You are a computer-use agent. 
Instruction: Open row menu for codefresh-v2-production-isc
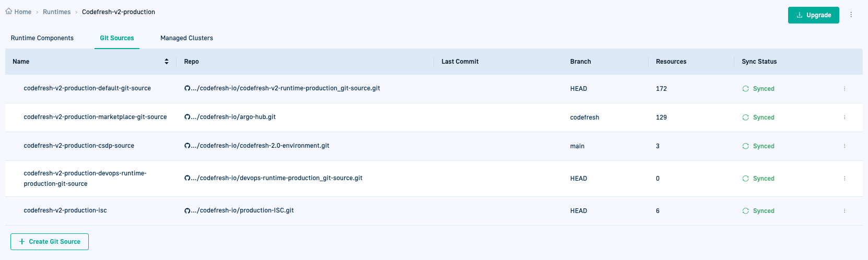(844, 211)
